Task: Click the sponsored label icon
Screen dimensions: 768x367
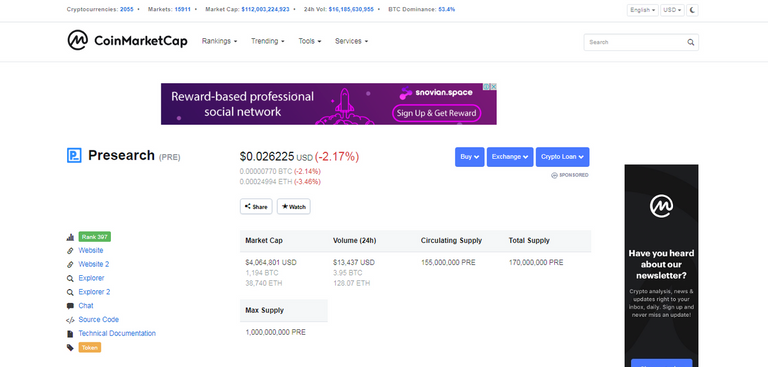Action: pos(554,175)
